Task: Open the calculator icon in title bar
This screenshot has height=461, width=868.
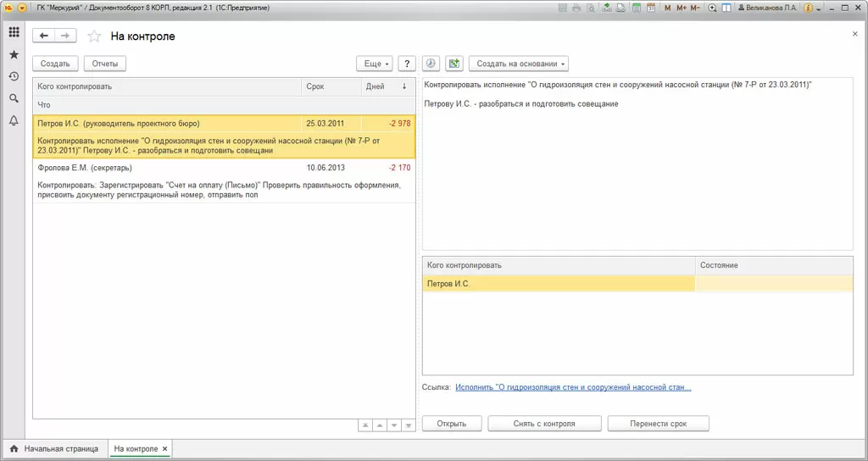Action: click(x=637, y=8)
